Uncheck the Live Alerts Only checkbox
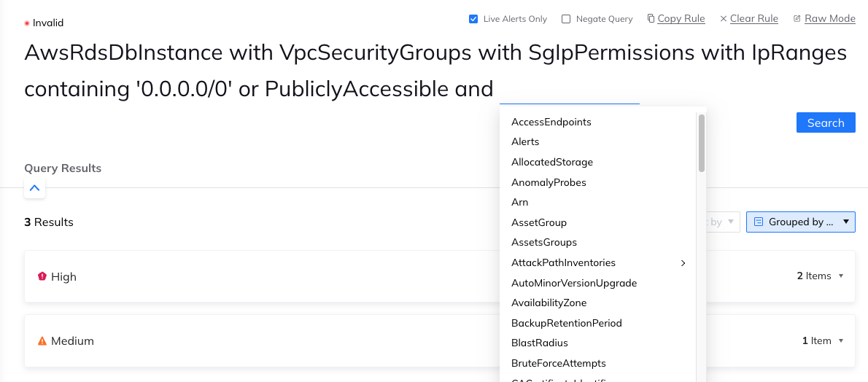 (473, 19)
